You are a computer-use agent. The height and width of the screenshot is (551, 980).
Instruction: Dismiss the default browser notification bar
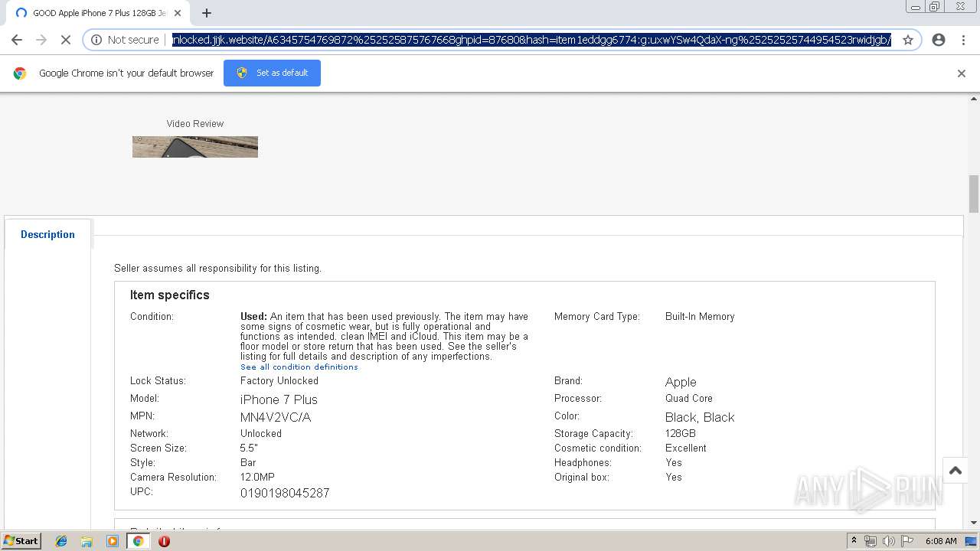pos(962,73)
